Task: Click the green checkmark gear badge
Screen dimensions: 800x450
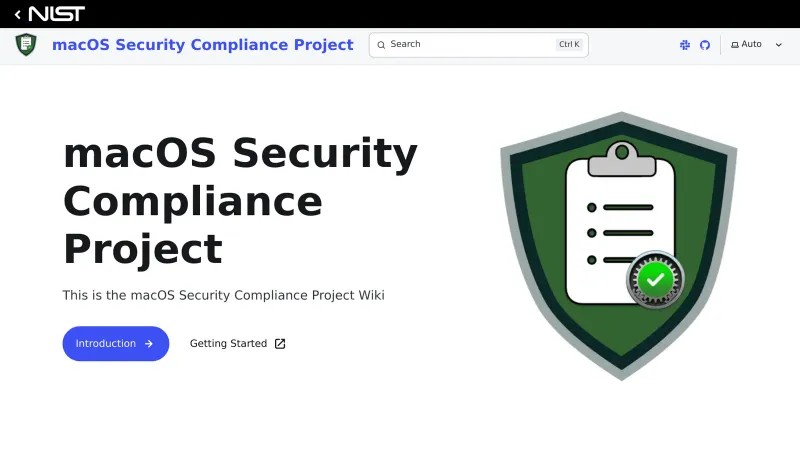Action: (655, 280)
